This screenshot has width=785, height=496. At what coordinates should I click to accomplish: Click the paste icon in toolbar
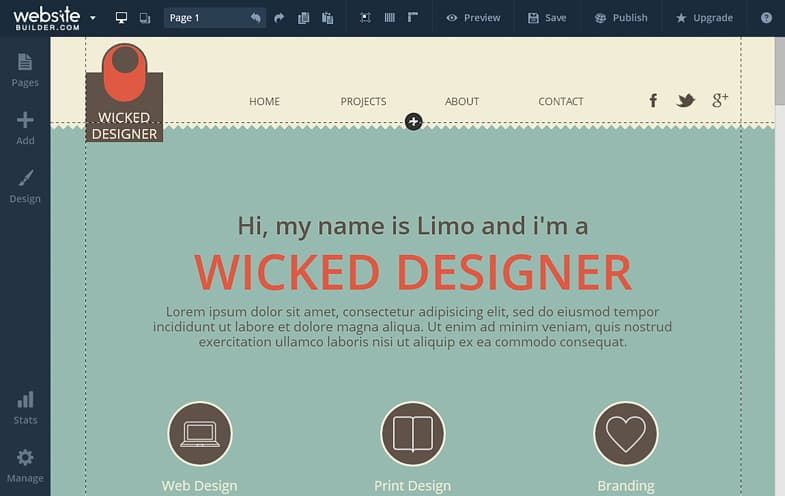click(x=327, y=18)
